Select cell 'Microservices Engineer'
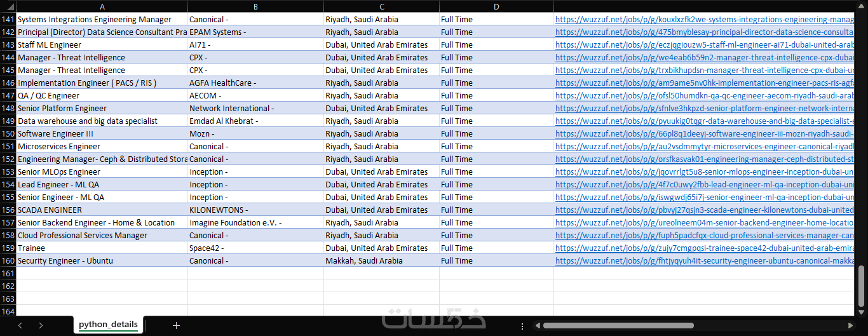The height and width of the screenshot is (336, 868). [x=102, y=146]
